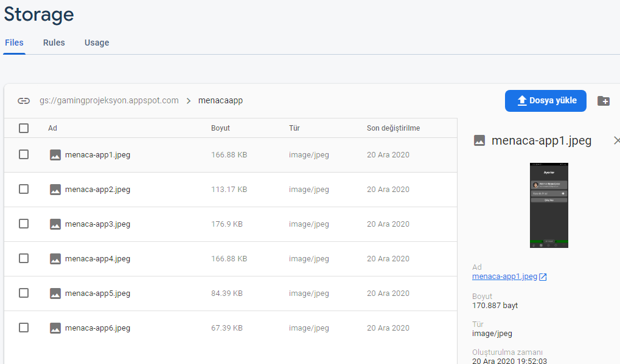Viewport: 620px width, 364px height.
Task: Check the box for menaca-app2.jpeg
Action: 24,189
